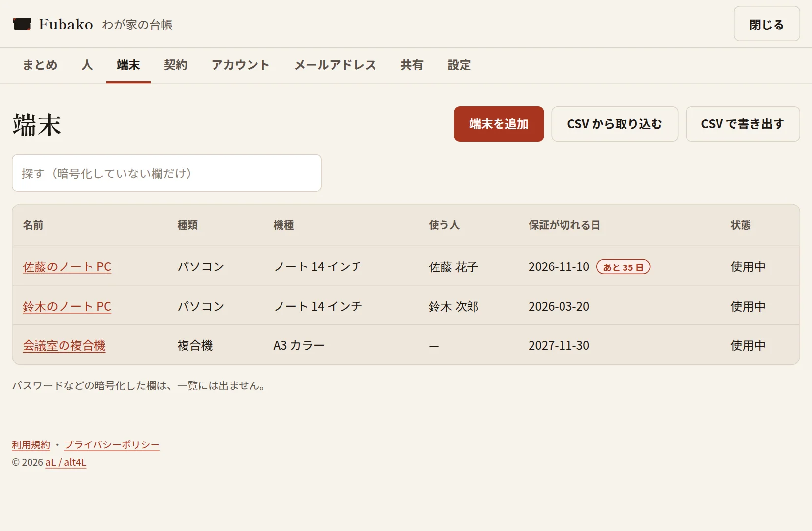Click the 状態 column header
Viewport: 812px width, 531px height.
741,225
